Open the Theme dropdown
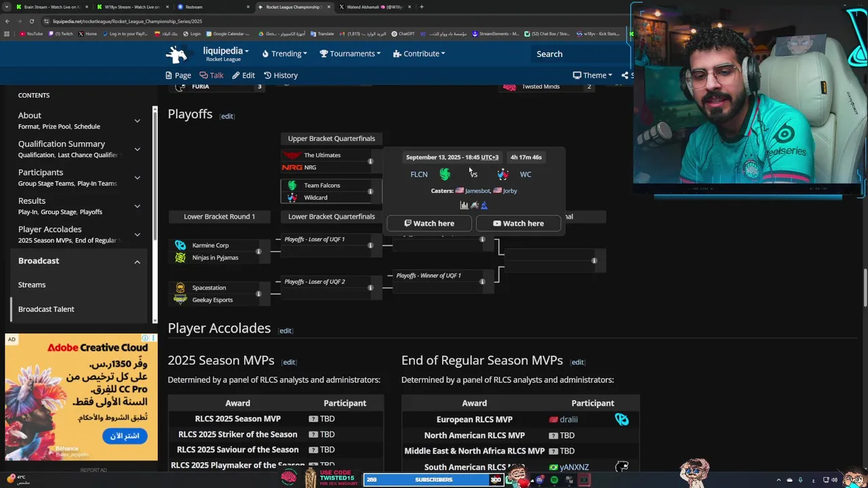 coord(593,75)
